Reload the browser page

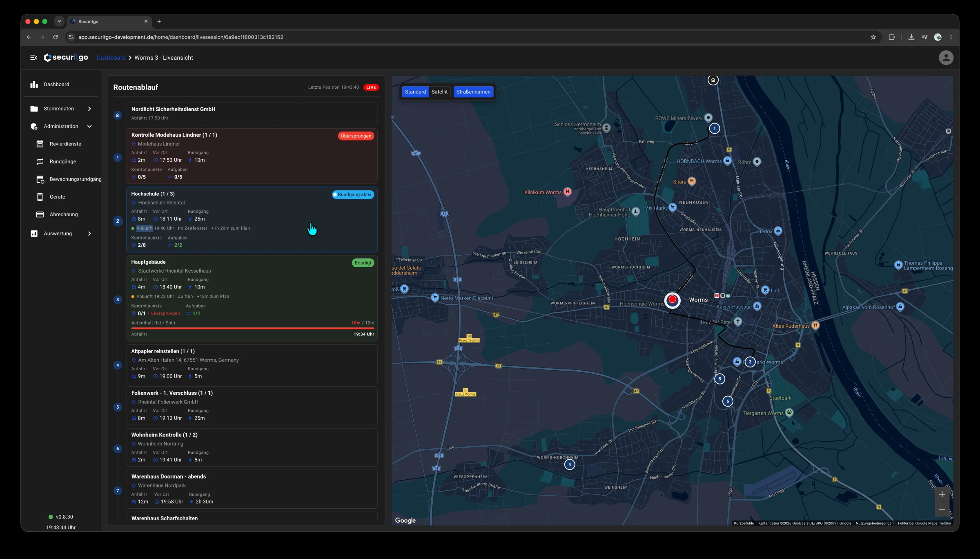click(56, 37)
